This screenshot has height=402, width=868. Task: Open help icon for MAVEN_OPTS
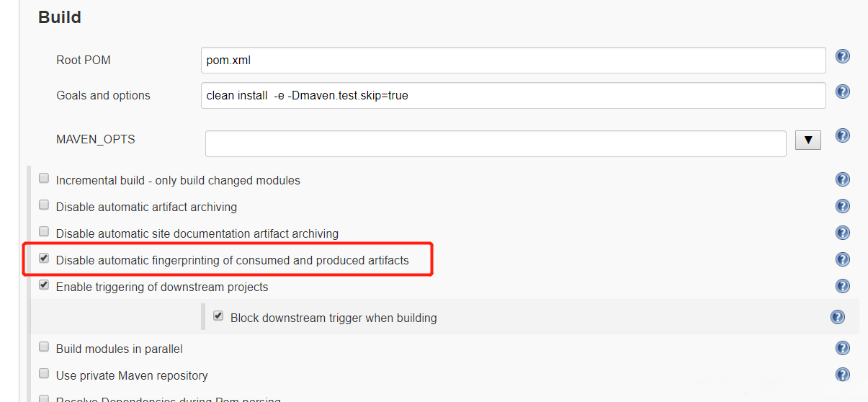pyautogui.click(x=842, y=135)
